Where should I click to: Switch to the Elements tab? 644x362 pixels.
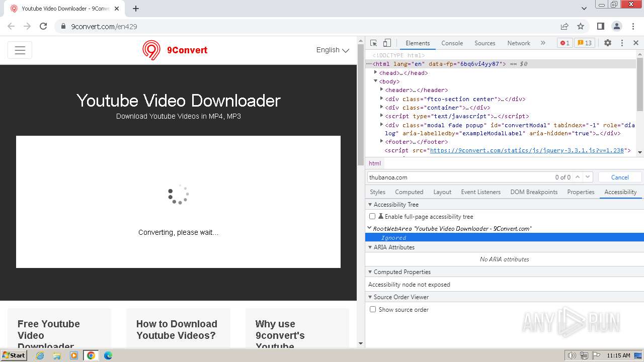pyautogui.click(x=418, y=43)
